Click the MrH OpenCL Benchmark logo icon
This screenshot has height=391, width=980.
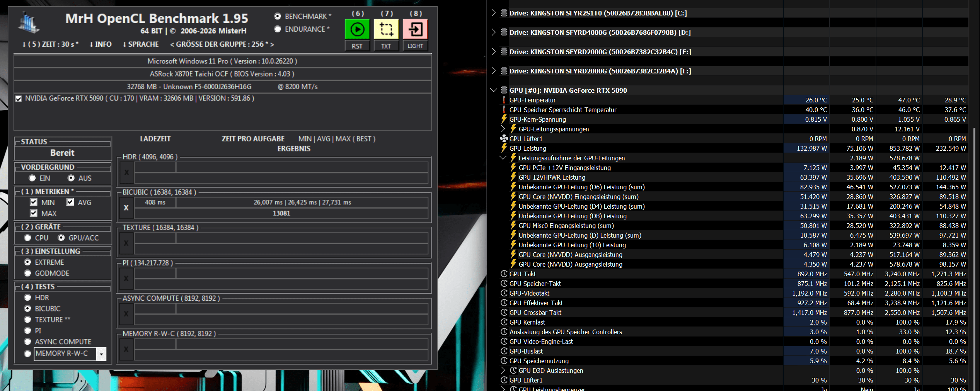click(29, 22)
